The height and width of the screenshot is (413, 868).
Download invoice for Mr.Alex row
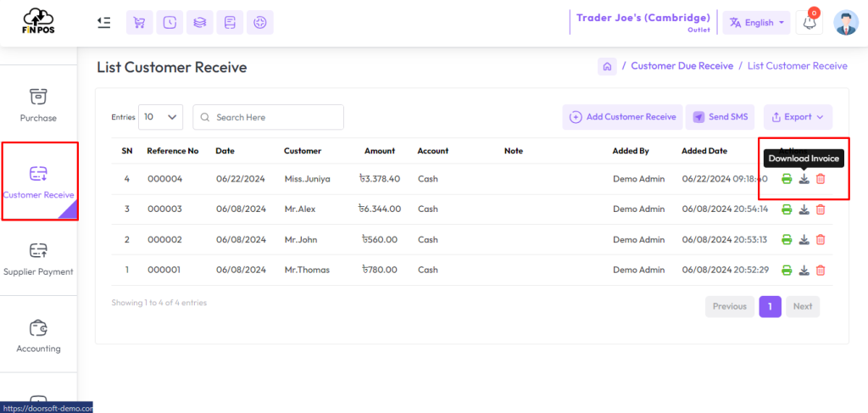(804, 209)
